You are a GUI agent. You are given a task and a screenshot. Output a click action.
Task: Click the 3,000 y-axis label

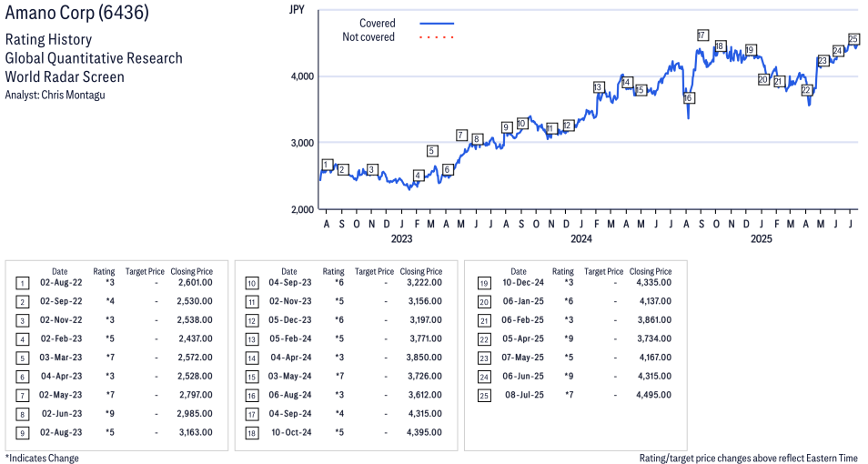tap(303, 143)
